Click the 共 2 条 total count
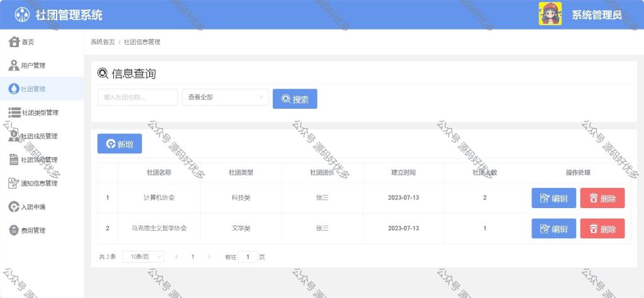The width and height of the screenshot is (644, 298). click(108, 257)
